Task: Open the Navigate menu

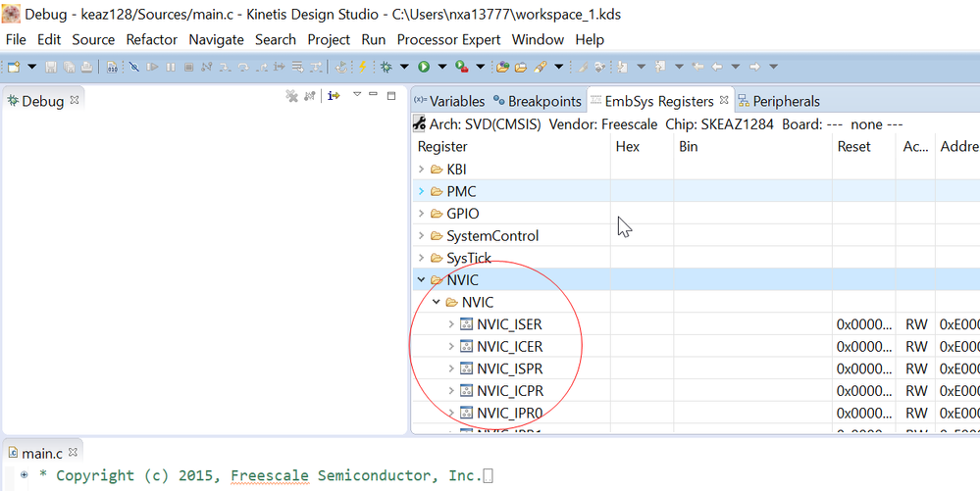Action: click(x=216, y=39)
